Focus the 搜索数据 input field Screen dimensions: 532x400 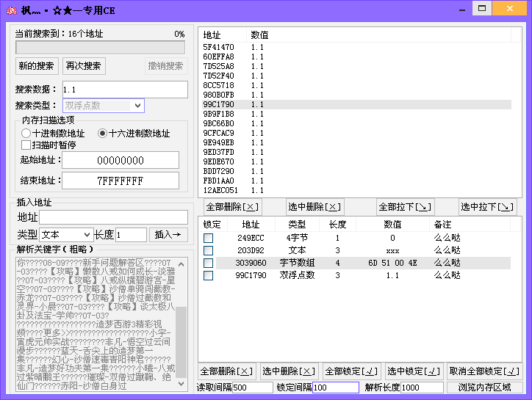(x=125, y=90)
